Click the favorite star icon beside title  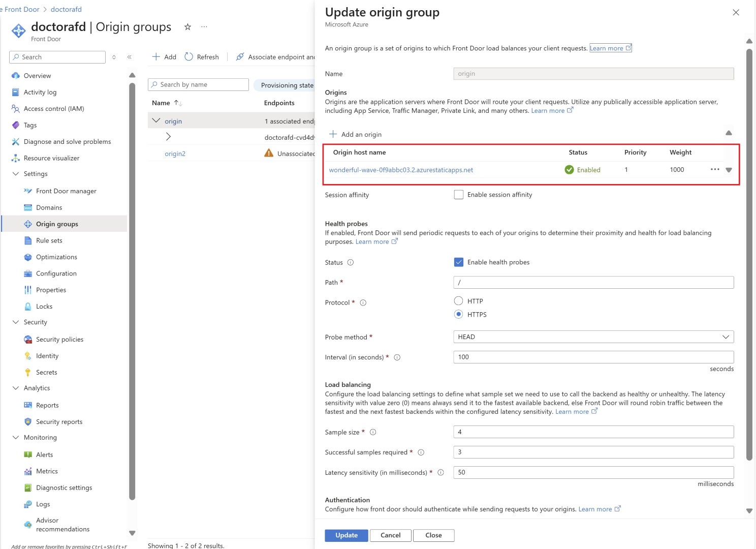tap(187, 27)
